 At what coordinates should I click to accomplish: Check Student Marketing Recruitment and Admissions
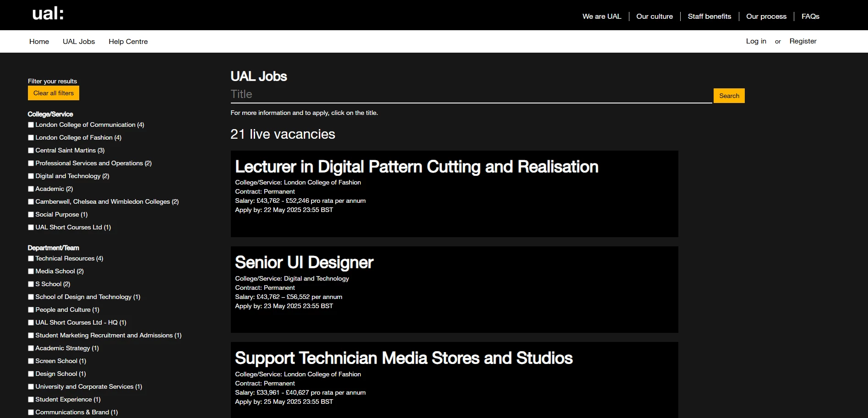pyautogui.click(x=31, y=335)
